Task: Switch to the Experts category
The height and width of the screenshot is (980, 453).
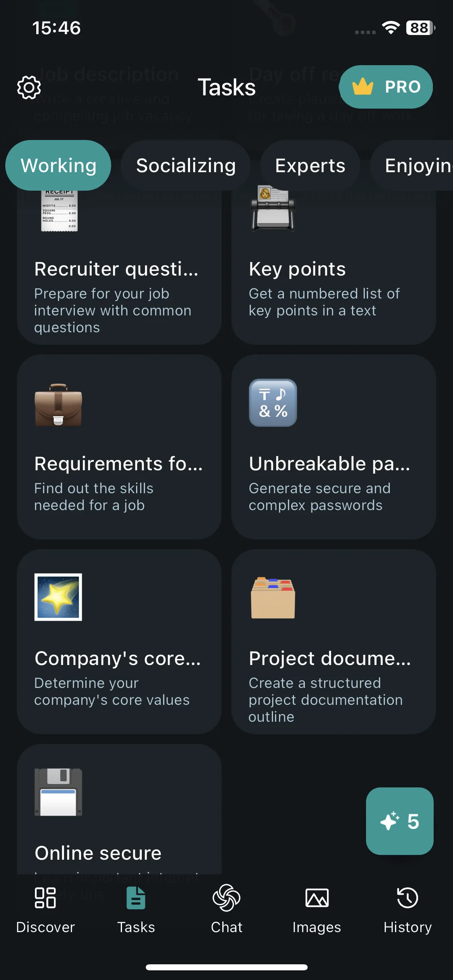Action: [310, 165]
